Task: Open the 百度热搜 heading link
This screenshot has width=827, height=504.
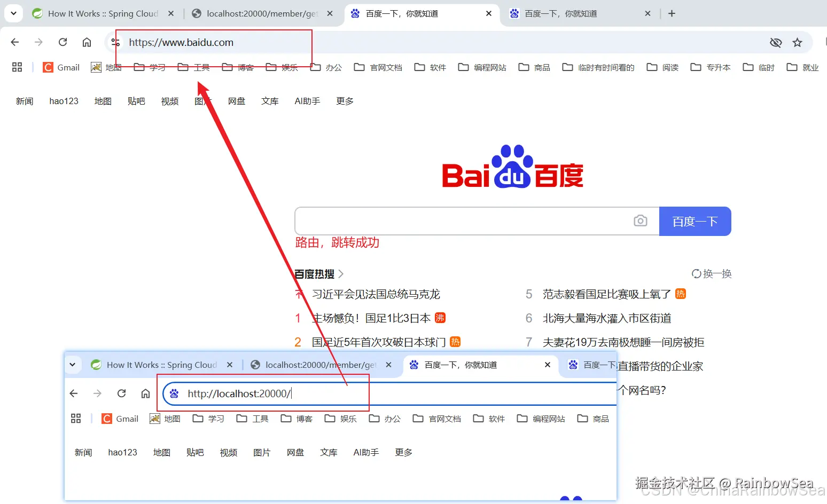Action: 319,274
